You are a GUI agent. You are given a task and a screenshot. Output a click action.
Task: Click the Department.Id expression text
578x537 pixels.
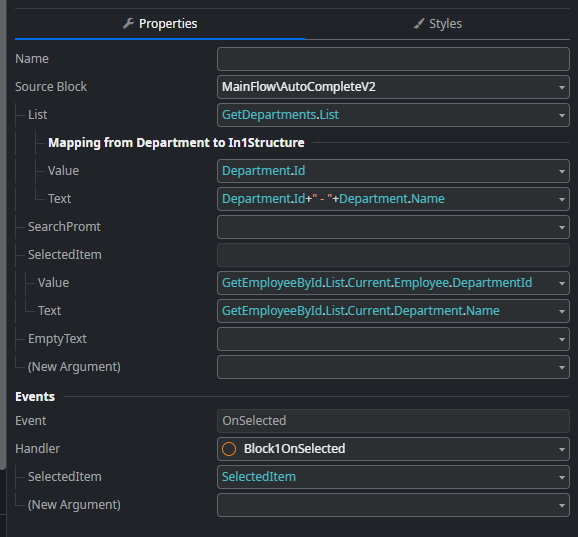pyautogui.click(x=264, y=171)
